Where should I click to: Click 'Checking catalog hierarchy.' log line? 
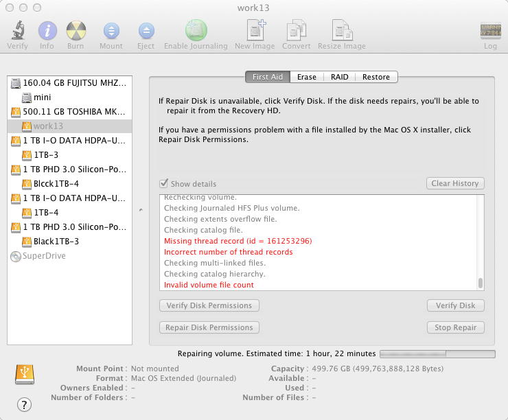coord(215,274)
